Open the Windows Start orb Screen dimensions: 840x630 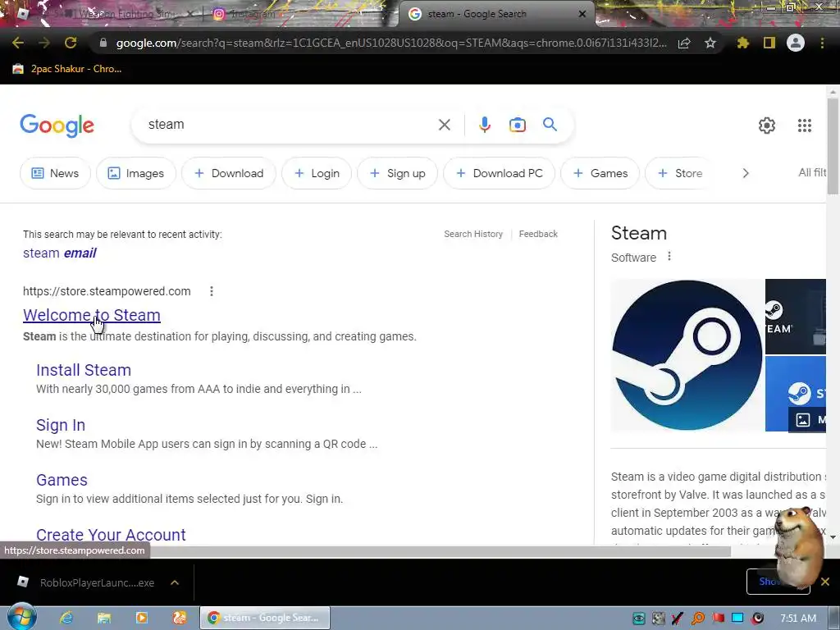(21, 617)
